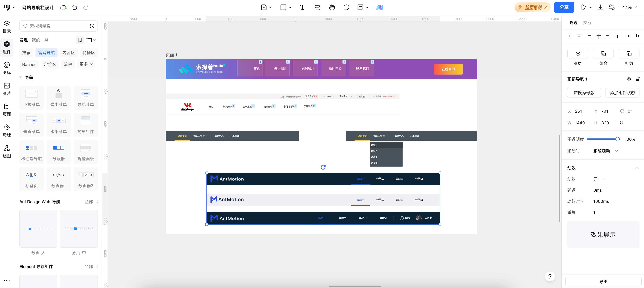
Task: Click the 效果展示 preview area
Action: (603, 235)
